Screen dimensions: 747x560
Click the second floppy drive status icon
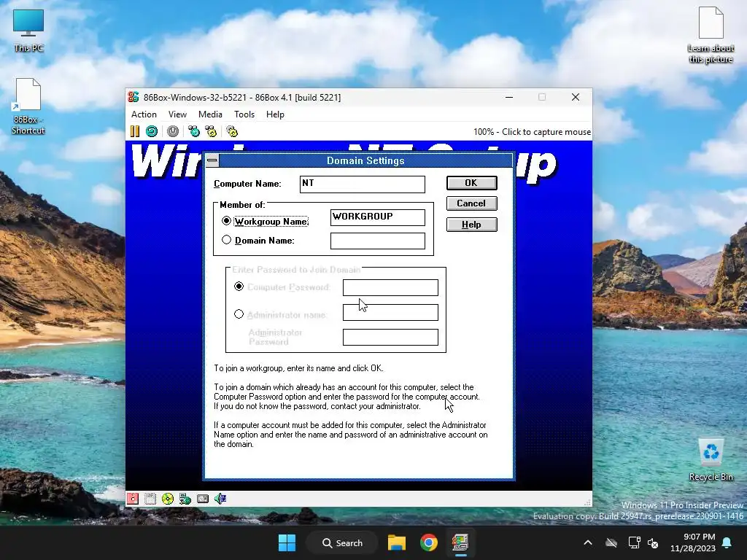point(150,499)
